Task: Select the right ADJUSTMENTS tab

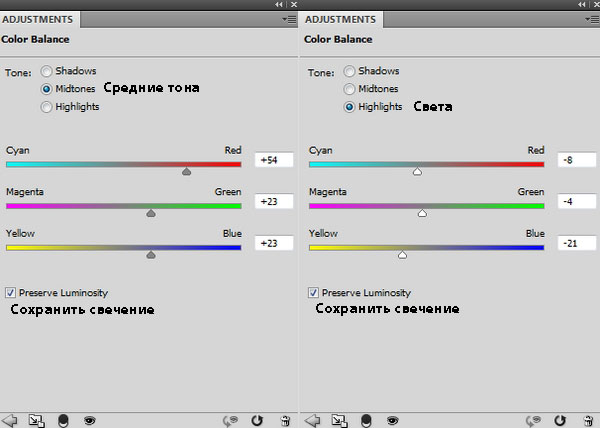Action: point(341,20)
